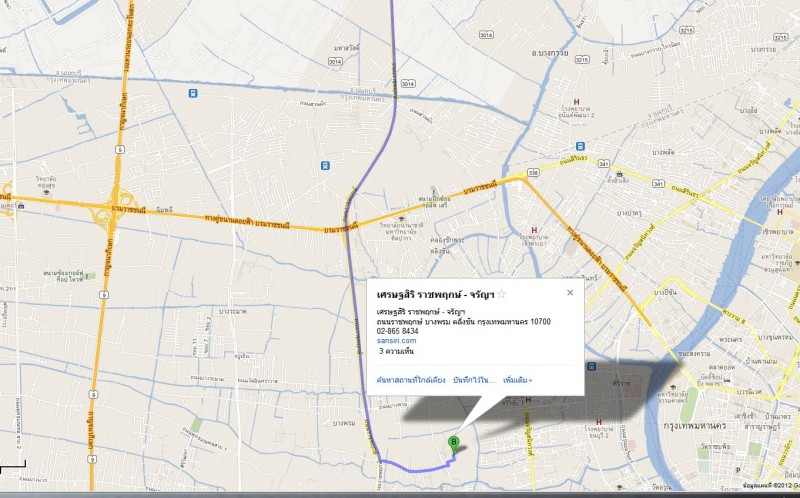This screenshot has width=800, height=498.
Task: Click the บางพรม label
Action: 344,424
